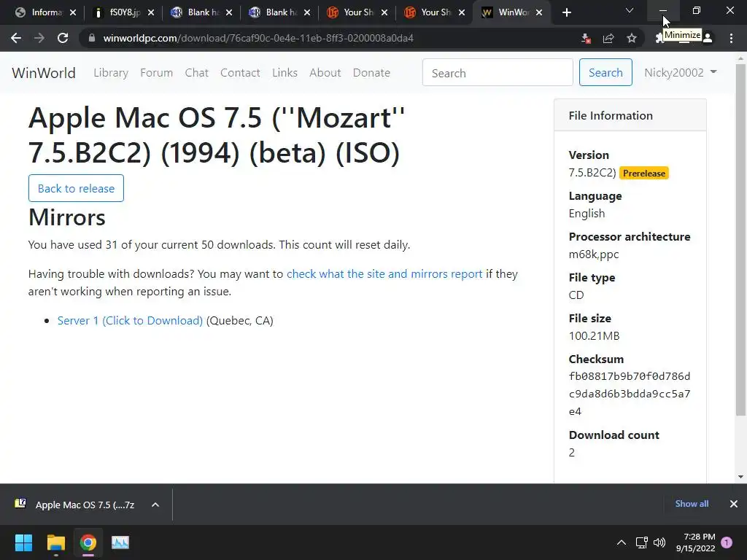Reload the WinWorld page
This screenshot has height=560, width=747.
click(63, 38)
